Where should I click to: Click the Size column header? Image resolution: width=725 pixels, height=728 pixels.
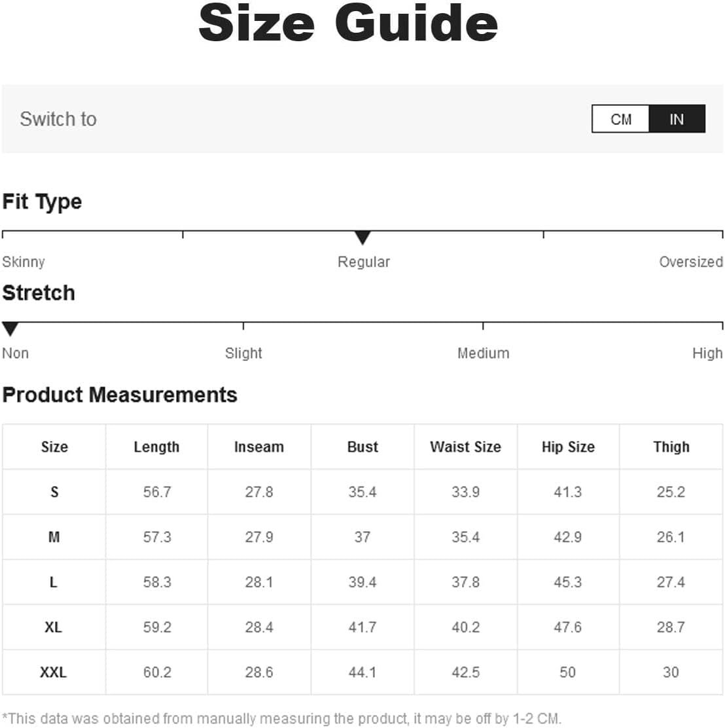point(54,447)
